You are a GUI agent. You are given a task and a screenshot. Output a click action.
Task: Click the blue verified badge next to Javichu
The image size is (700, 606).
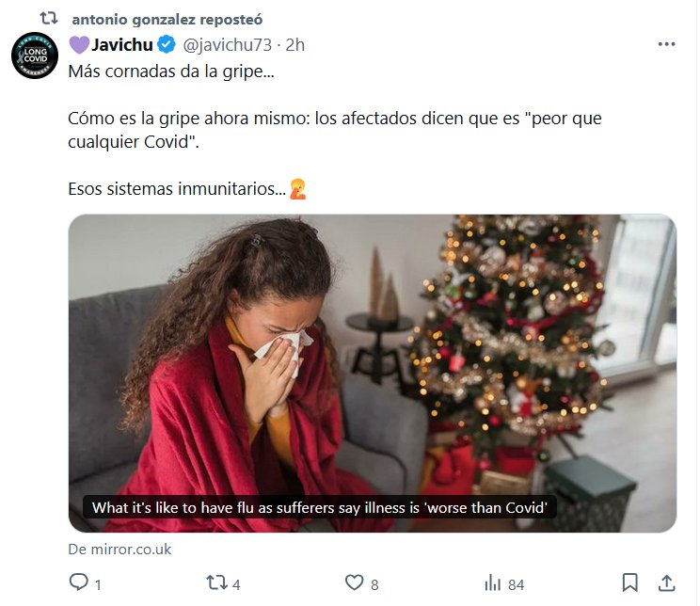(x=167, y=44)
